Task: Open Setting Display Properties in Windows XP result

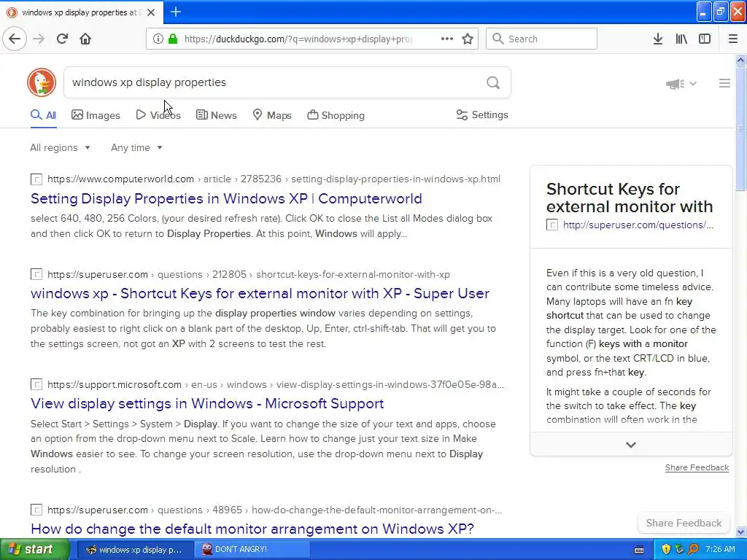Action: (226, 198)
